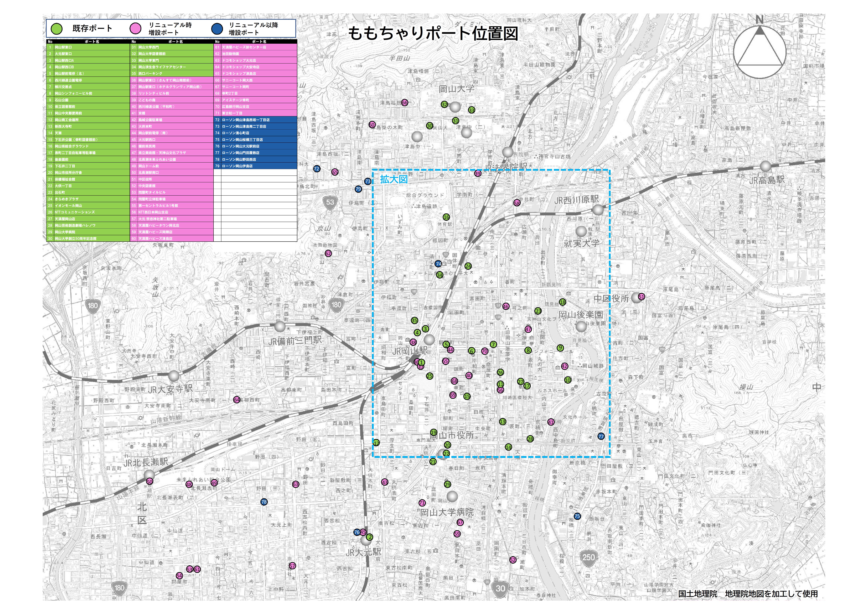Click blue port marker 78 near 野田
The height and width of the screenshot is (614, 868).
coord(264,502)
